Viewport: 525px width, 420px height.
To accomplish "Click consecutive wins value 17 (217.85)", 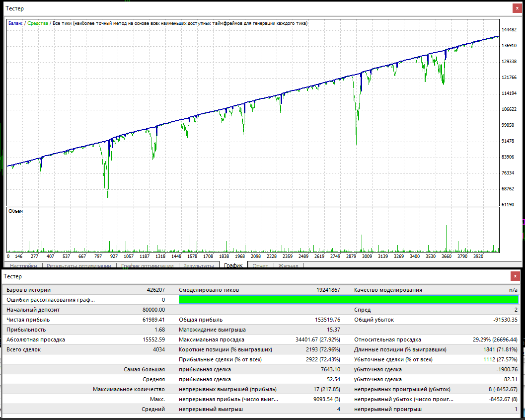I will 327,389.
